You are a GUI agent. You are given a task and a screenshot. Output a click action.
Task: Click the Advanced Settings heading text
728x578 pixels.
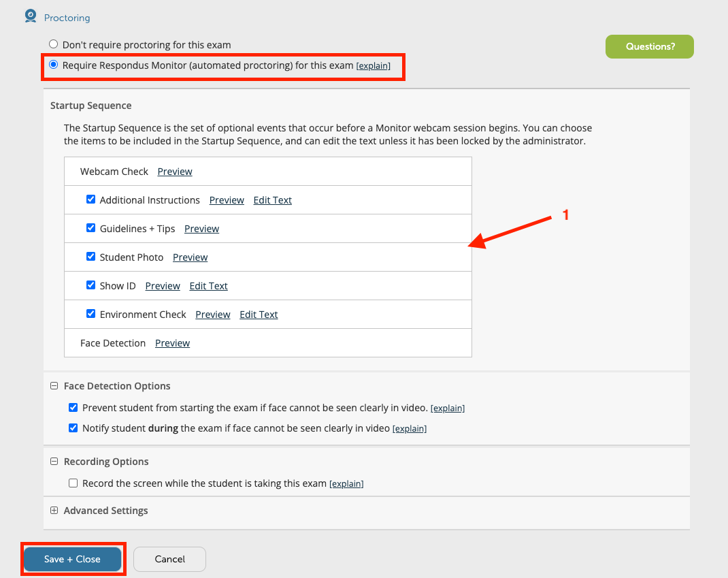[106, 511]
